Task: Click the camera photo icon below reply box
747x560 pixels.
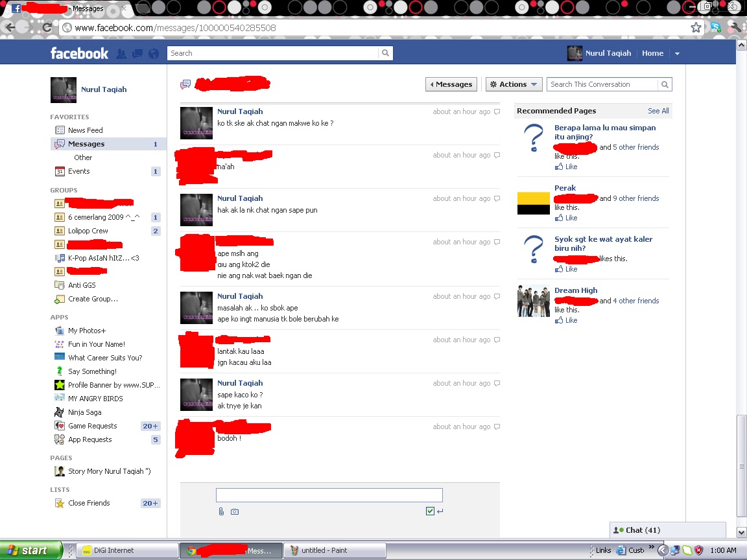Action: point(234,511)
